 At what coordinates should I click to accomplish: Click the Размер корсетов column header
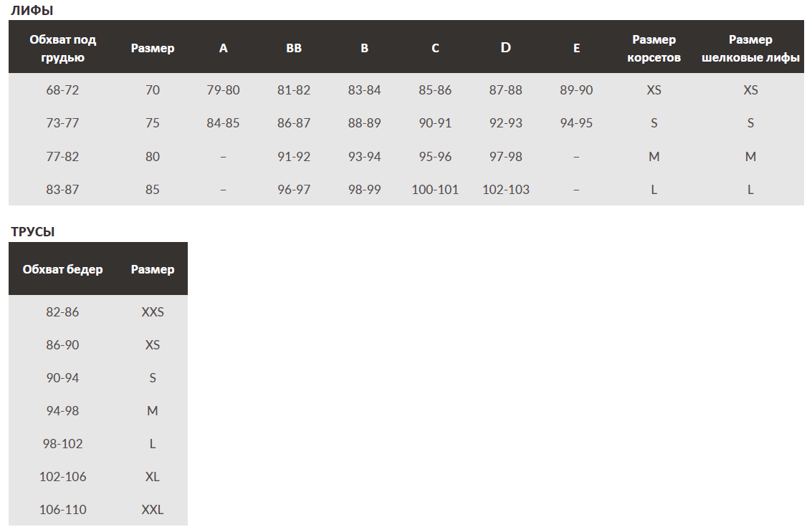tap(654, 49)
